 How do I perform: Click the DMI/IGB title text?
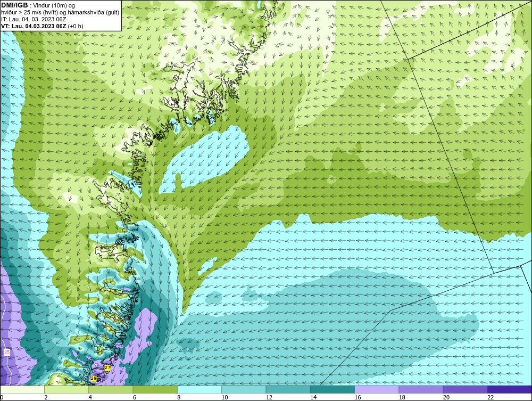pos(15,5)
